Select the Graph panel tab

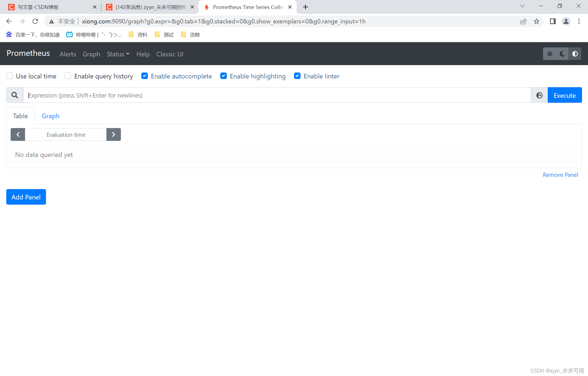pyautogui.click(x=51, y=116)
